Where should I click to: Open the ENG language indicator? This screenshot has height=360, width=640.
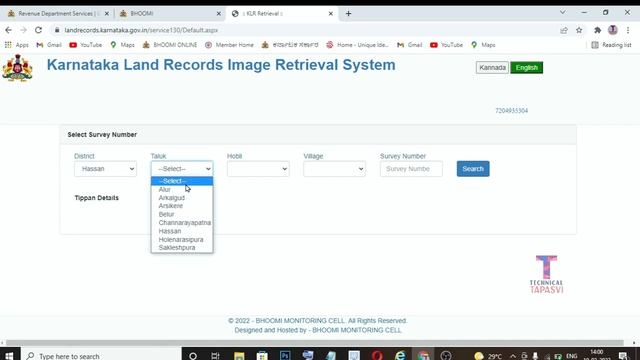[572, 356]
